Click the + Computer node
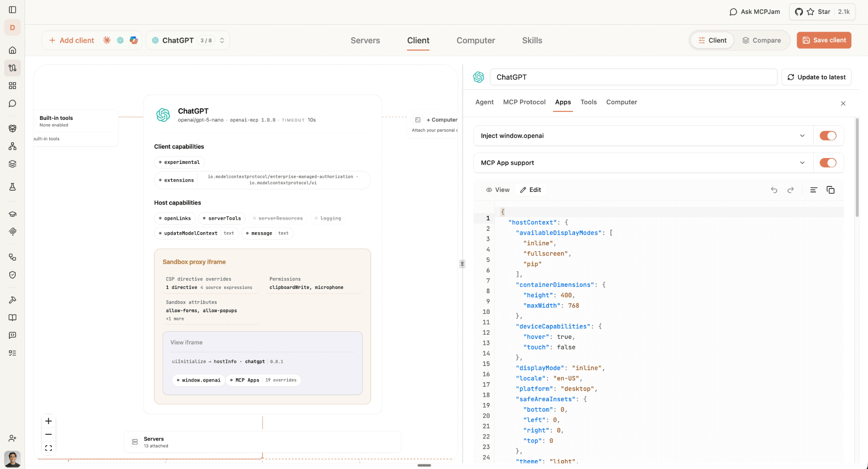This screenshot has height=469, width=868. tap(432, 125)
